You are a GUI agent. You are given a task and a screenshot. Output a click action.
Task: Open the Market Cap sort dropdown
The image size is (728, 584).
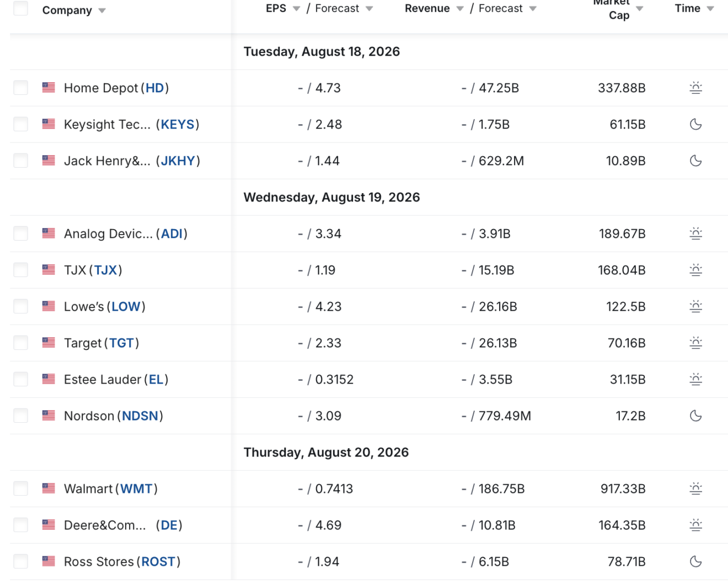point(640,8)
